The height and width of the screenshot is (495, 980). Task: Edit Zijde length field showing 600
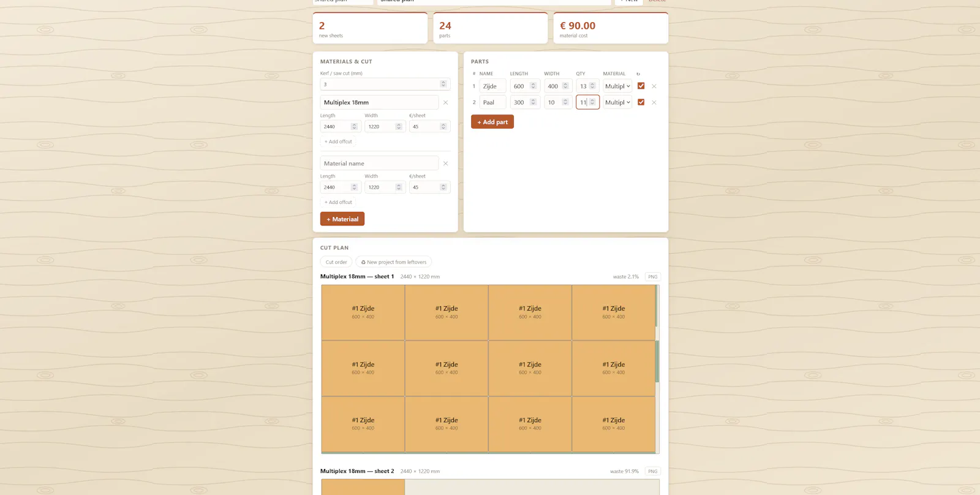point(525,86)
